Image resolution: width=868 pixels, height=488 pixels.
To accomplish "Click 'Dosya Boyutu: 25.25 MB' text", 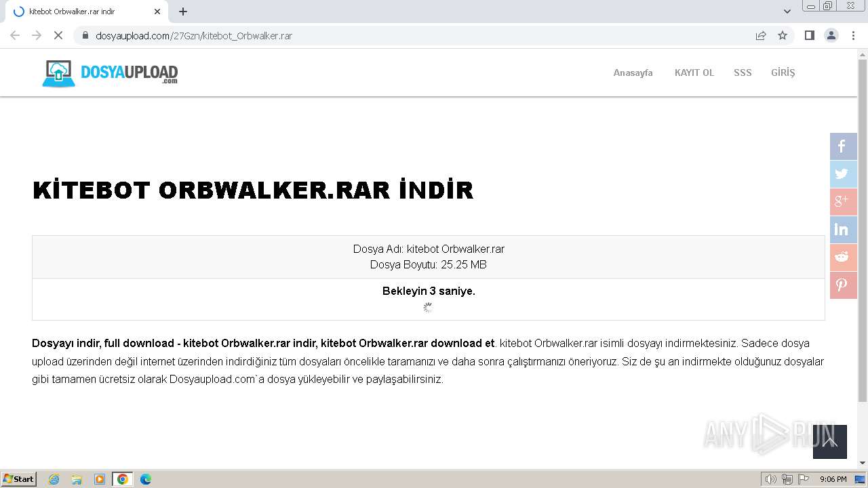I will pos(429,264).
